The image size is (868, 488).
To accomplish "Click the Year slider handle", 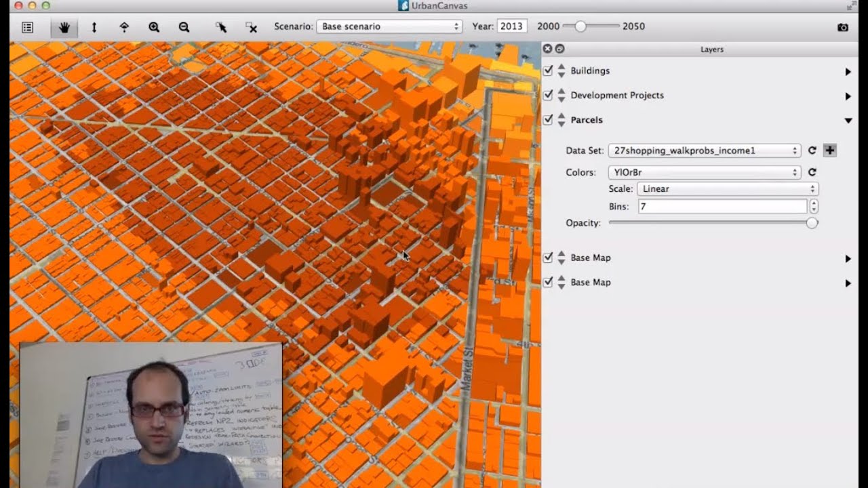I will click(x=580, y=26).
